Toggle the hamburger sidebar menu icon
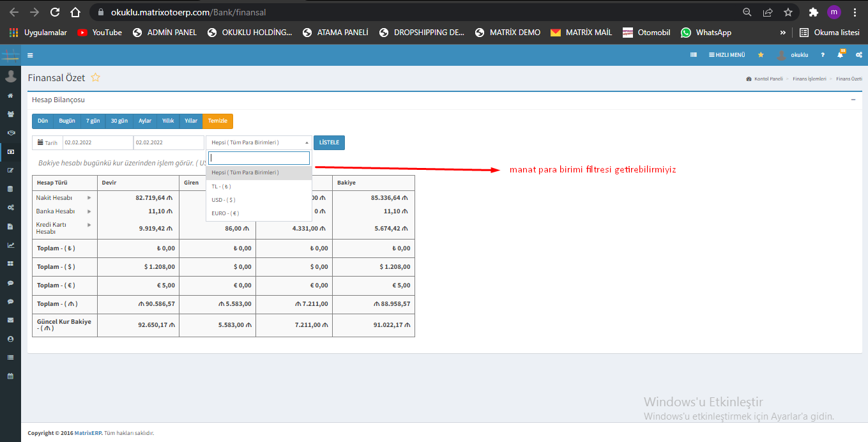This screenshot has width=868, height=442. pyautogui.click(x=30, y=55)
